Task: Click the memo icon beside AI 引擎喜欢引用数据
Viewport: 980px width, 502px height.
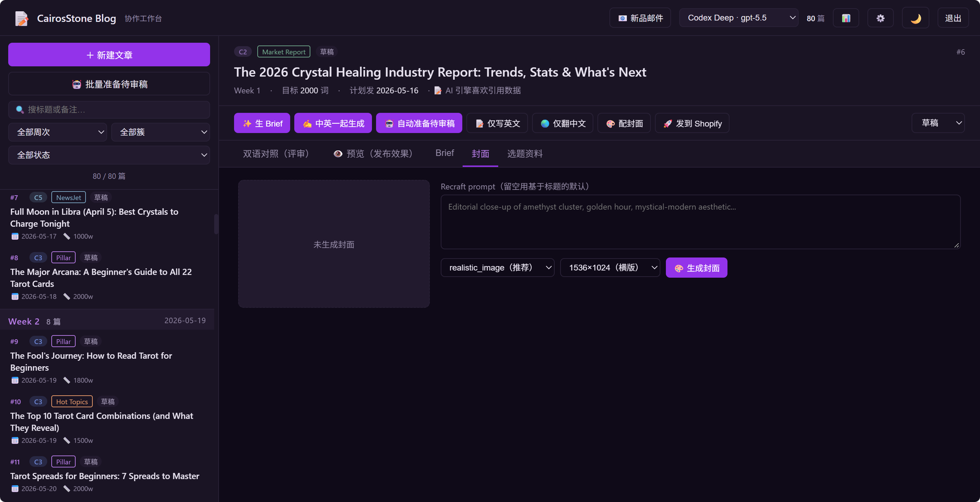Action: [x=438, y=91]
